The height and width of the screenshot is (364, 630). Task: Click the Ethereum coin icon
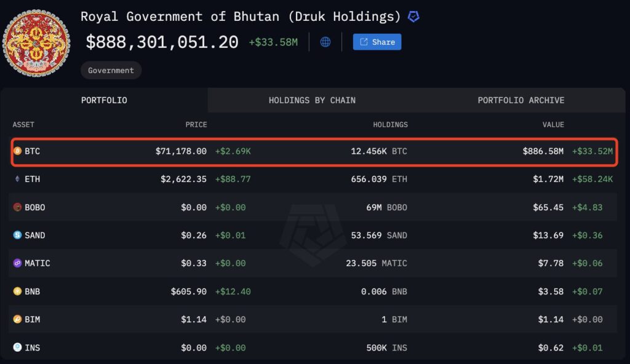(18, 179)
